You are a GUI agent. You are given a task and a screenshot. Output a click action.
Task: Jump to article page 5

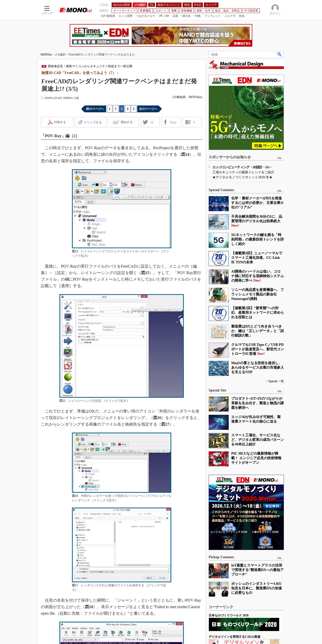[134, 109]
